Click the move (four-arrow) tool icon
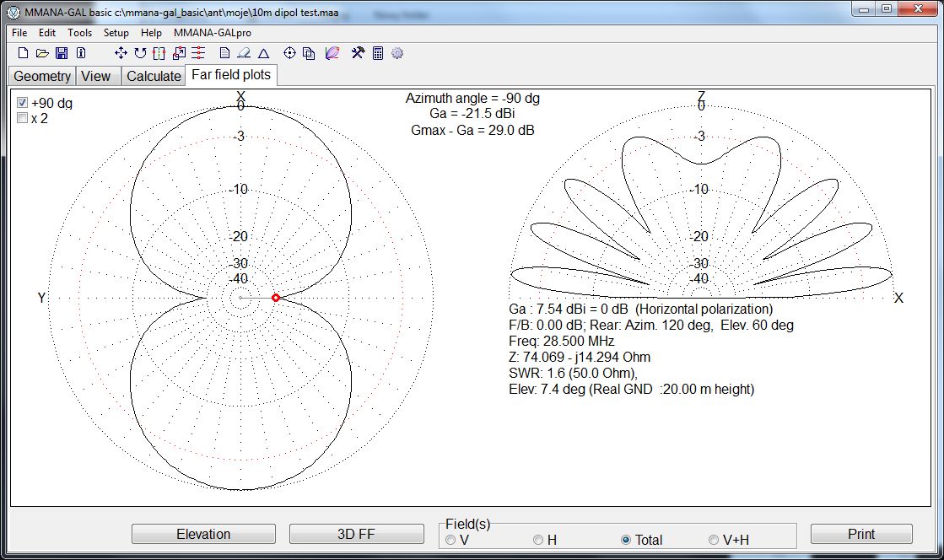 (x=121, y=53)
